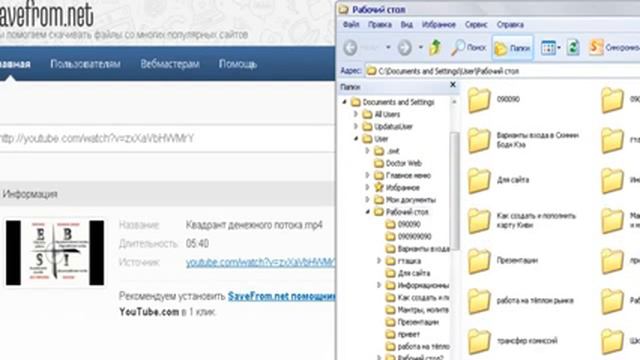Select привет folder in tree
Screen dimensions: 640x360
click(x=403, y=334)
